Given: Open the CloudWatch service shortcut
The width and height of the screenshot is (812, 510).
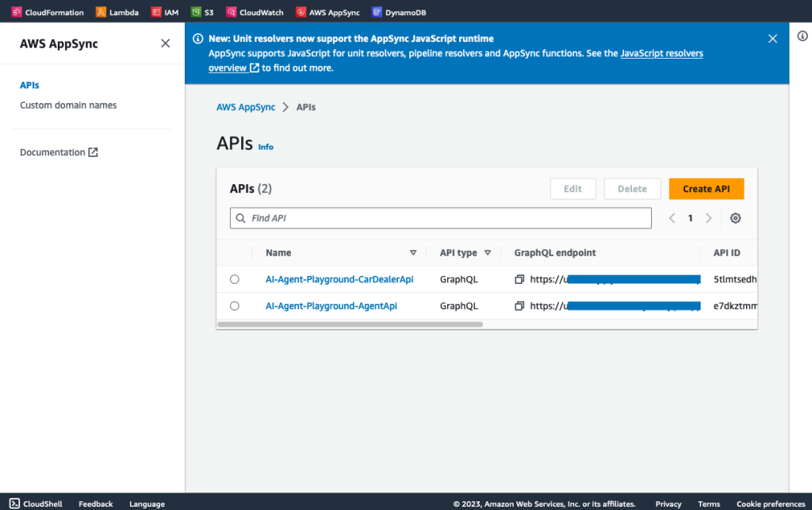Looking at the screenshot, I should coord(254,12).
